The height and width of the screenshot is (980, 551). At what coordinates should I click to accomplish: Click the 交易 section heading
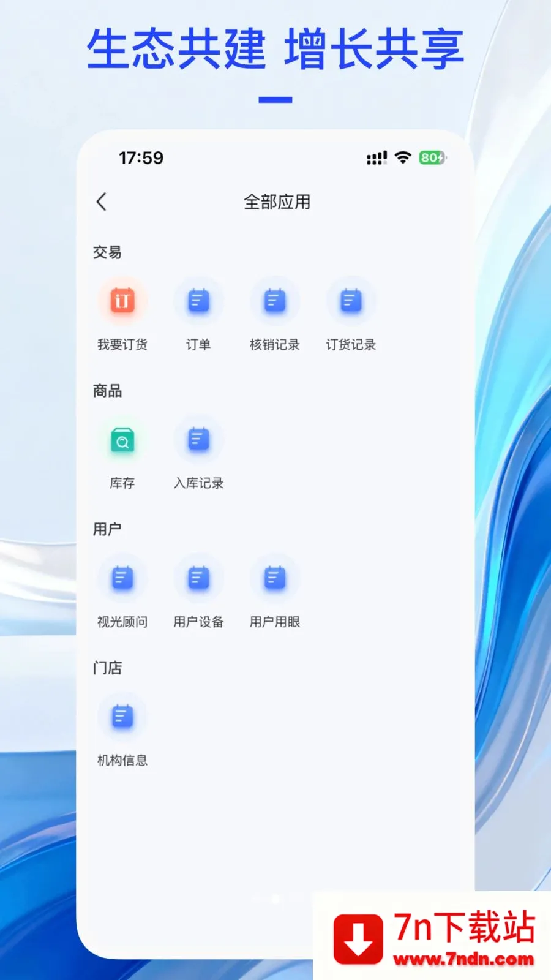pyautogui.click(x=107, y=252)
